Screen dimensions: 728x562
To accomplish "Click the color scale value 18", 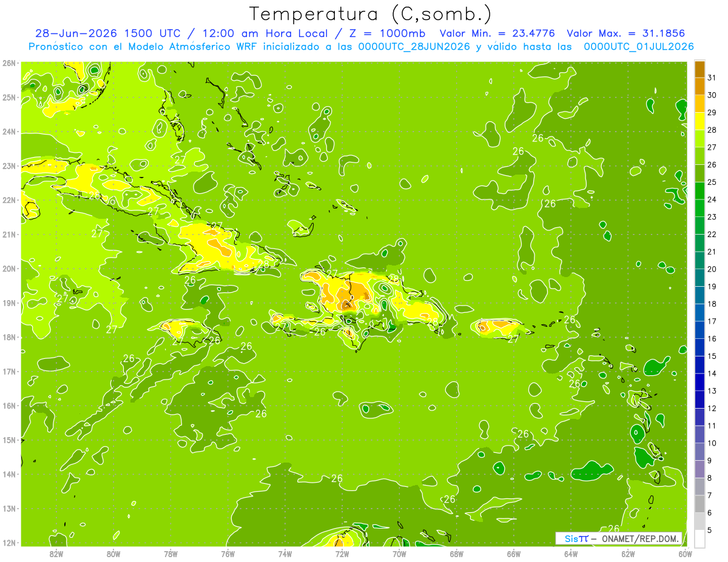I will click(713, 304).
